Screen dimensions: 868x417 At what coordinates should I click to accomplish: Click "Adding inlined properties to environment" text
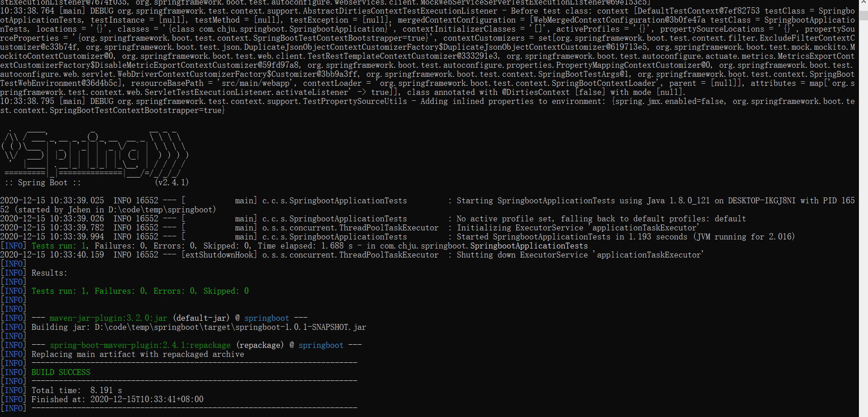pos(512,101)
